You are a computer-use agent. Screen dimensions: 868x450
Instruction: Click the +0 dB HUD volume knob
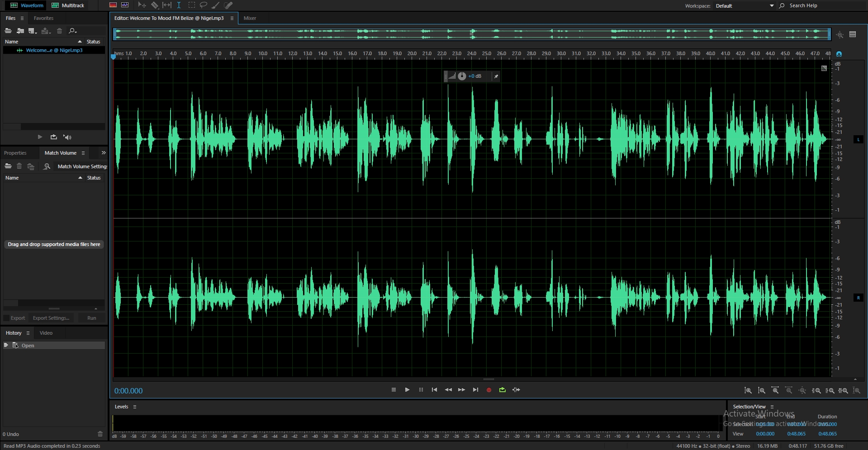click(462, 76)
